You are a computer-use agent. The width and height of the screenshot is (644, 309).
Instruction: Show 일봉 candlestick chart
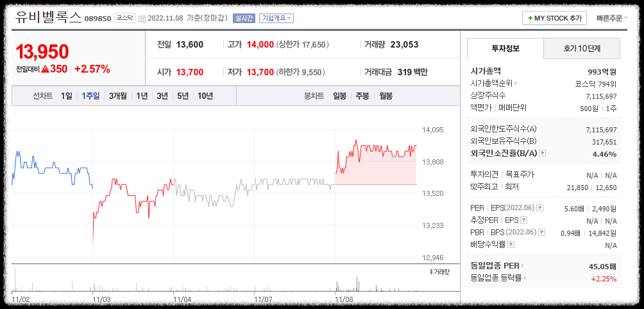point(340,96)
